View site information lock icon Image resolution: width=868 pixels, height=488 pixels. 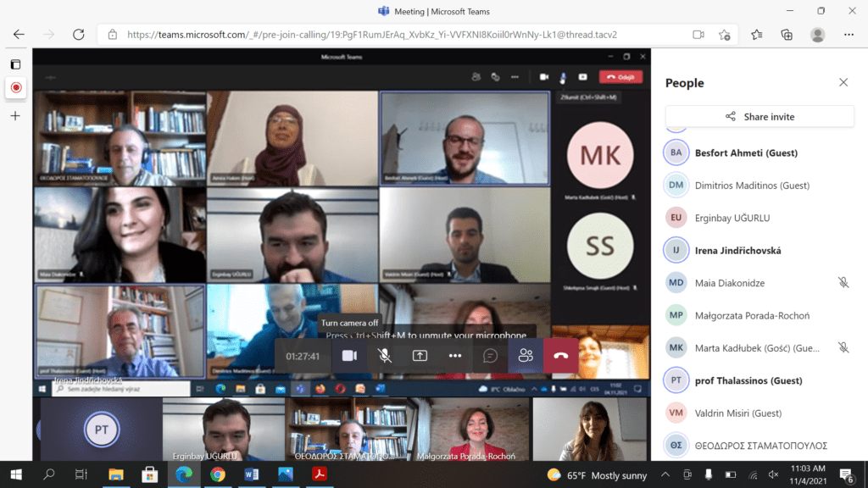tap(113, 34)
